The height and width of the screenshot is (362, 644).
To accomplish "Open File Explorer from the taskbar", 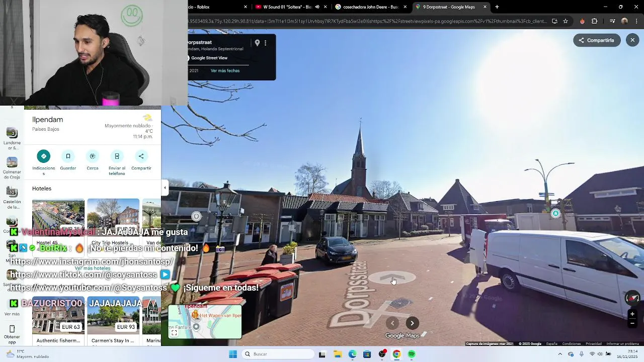I will point(337,354).
